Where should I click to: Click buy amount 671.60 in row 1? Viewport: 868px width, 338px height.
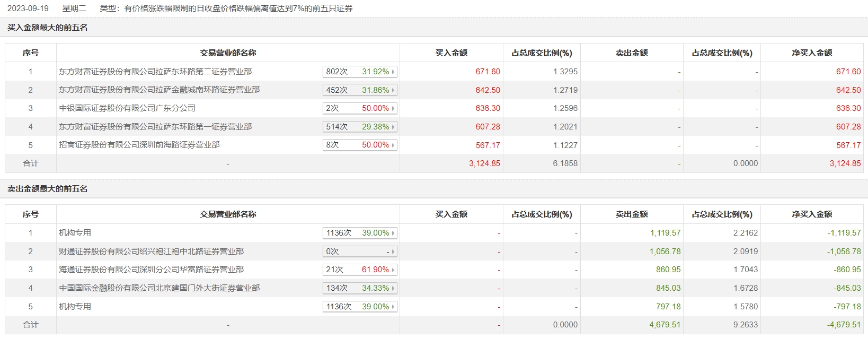(x=488, y=72)
